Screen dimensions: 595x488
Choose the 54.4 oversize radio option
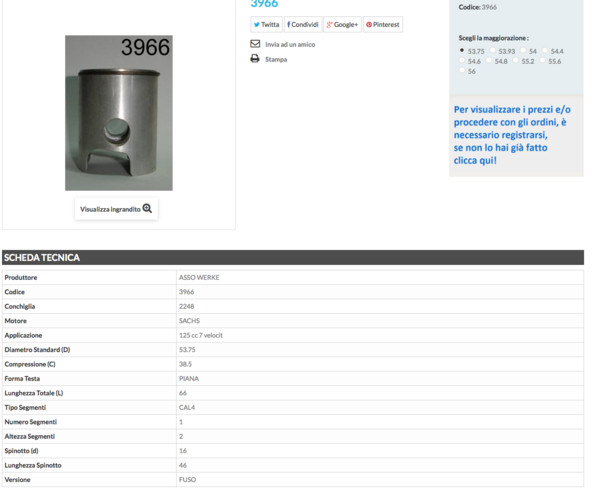pyautogui.click(x=545, y=50)
